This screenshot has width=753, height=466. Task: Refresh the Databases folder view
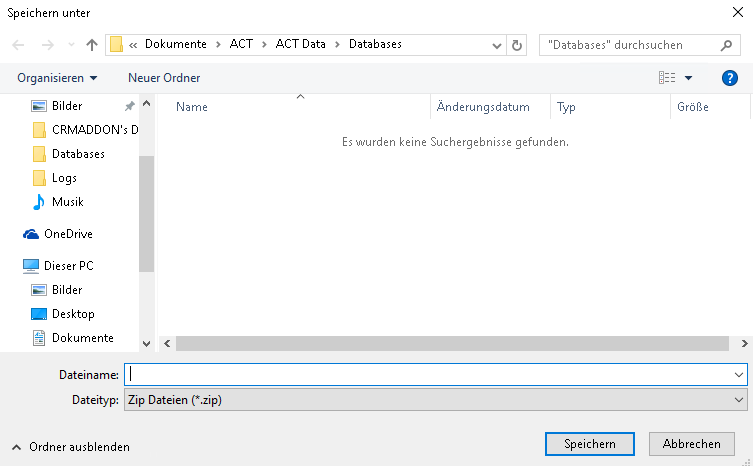coord(517,46)
